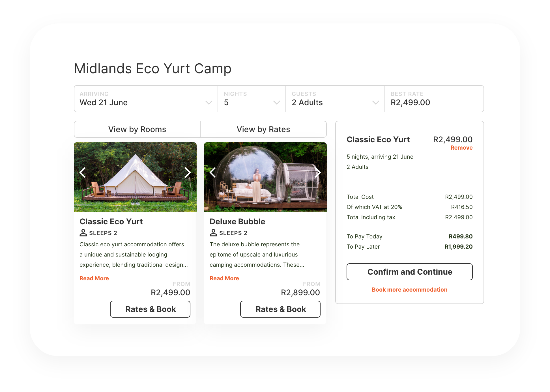The height and width of the screenshot is (392, 550).
Task: Show previous photo of Deluxe Bubble
Action: (213, 172)
